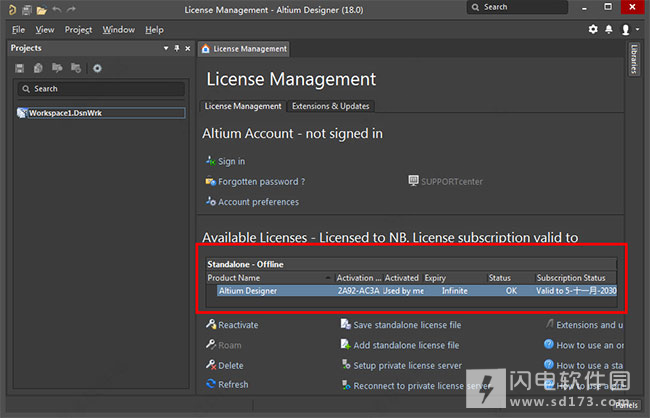Click the save all documents title bar icon
650x418 pixels.
click(27, 10)
